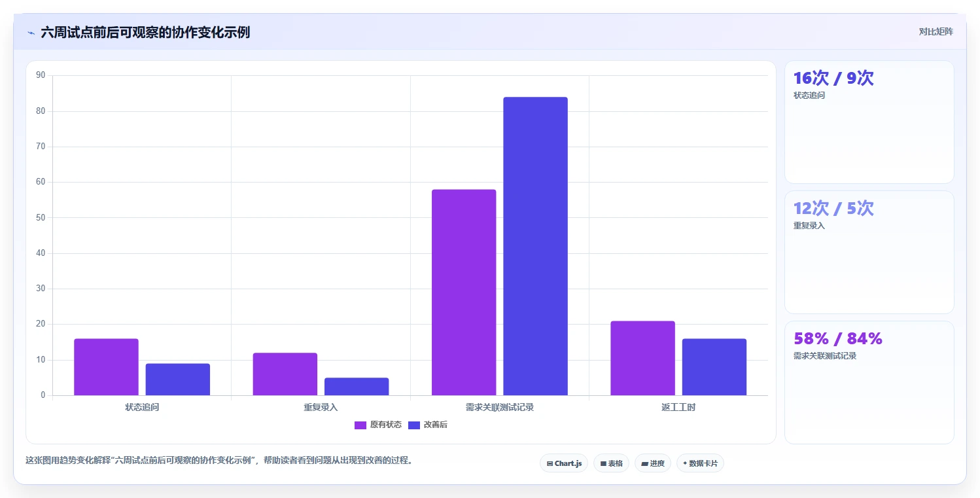The image size is (980, 498).
Task: Click the 重复录入 x-axis label
Action: click(321, 407)
